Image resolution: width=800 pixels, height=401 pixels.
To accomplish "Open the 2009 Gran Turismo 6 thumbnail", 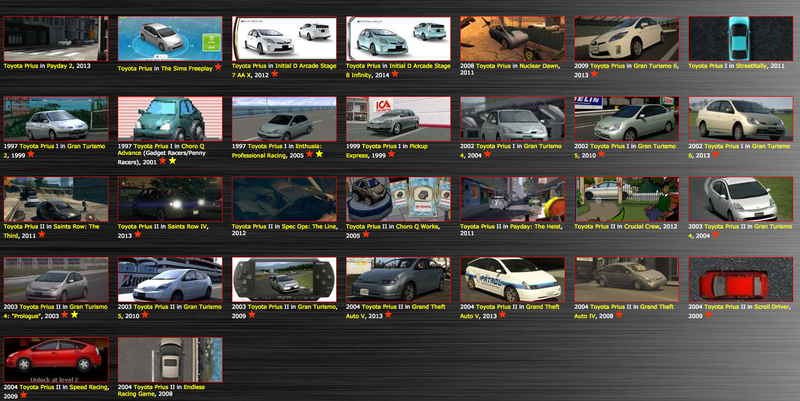I will click(x=627, y=39).
